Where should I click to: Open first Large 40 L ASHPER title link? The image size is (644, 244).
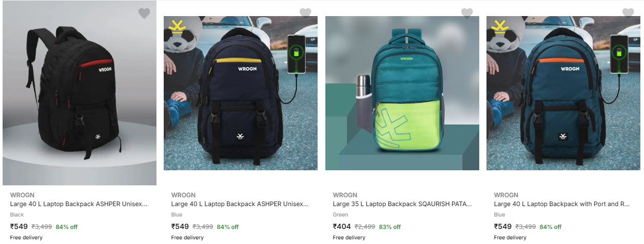[79, 204]
